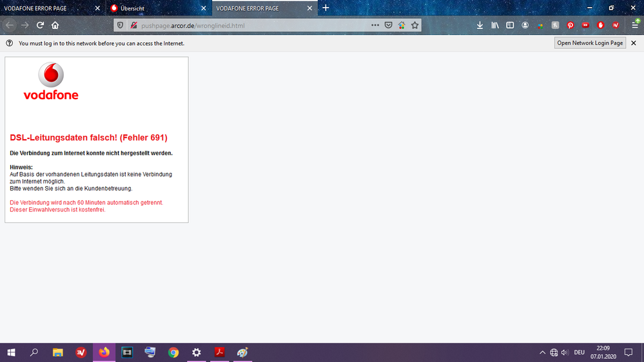Click the ExpressVPN extension icon in the toolbar
This screenshot has height=362, width=644.
616,25
